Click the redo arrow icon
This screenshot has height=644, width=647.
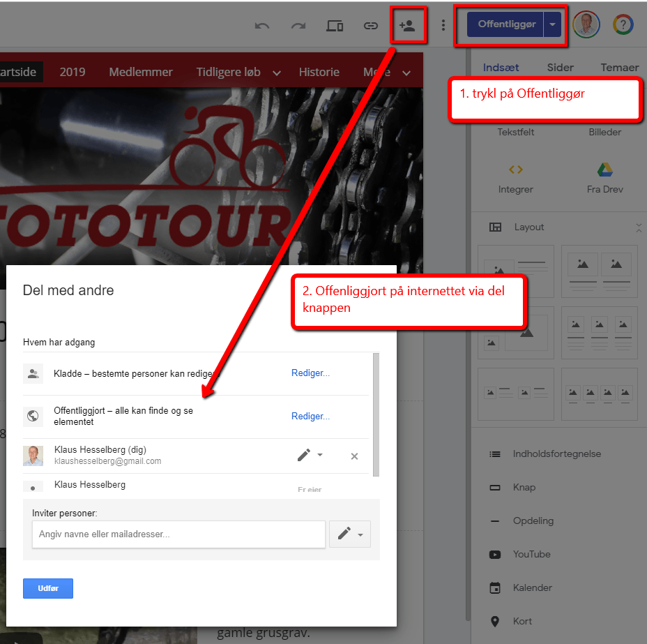(298, 26)
